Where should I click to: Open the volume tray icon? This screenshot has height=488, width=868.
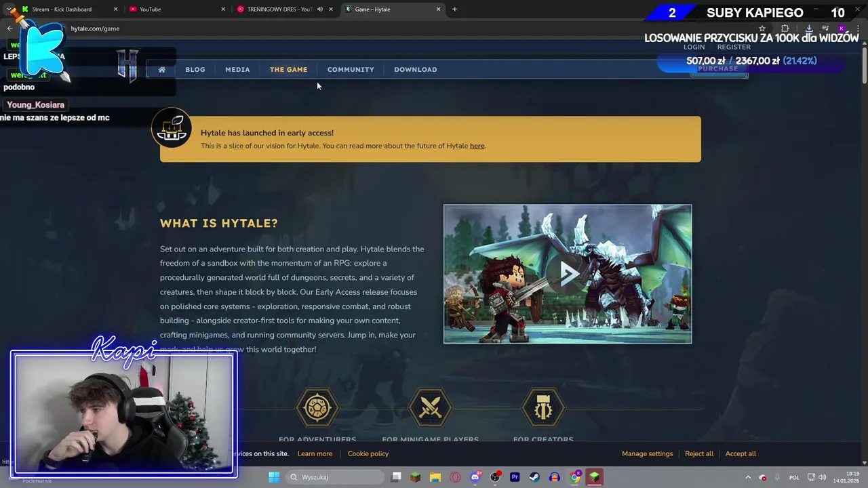point(822,477)
